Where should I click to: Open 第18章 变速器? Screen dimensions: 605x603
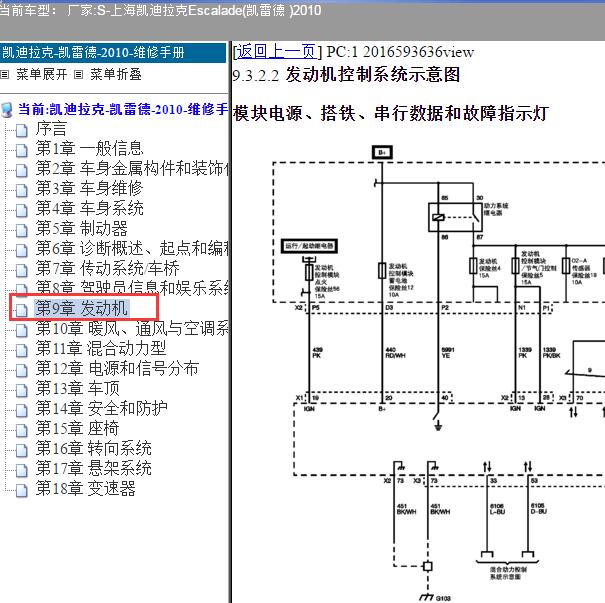tap(85, 489)
